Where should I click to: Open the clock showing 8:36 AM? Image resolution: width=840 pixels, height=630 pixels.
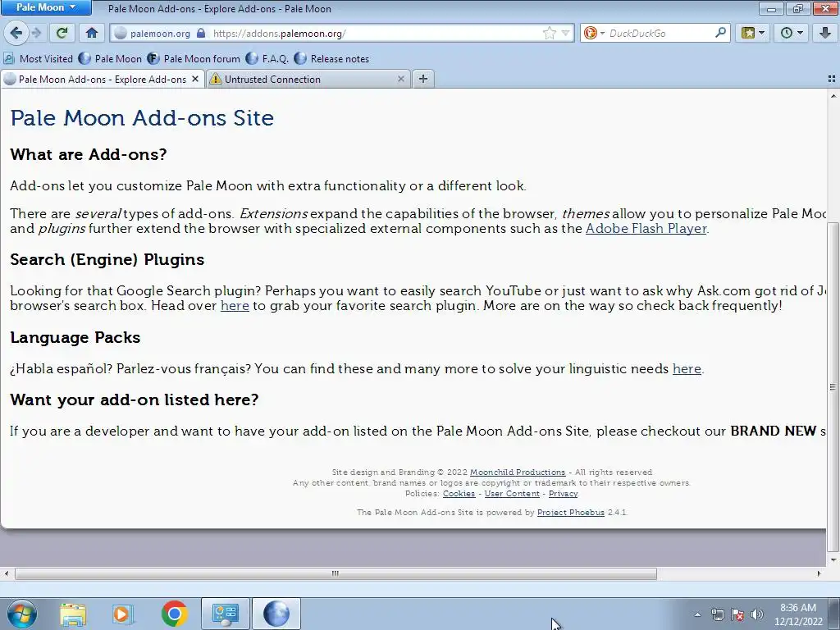798,614
